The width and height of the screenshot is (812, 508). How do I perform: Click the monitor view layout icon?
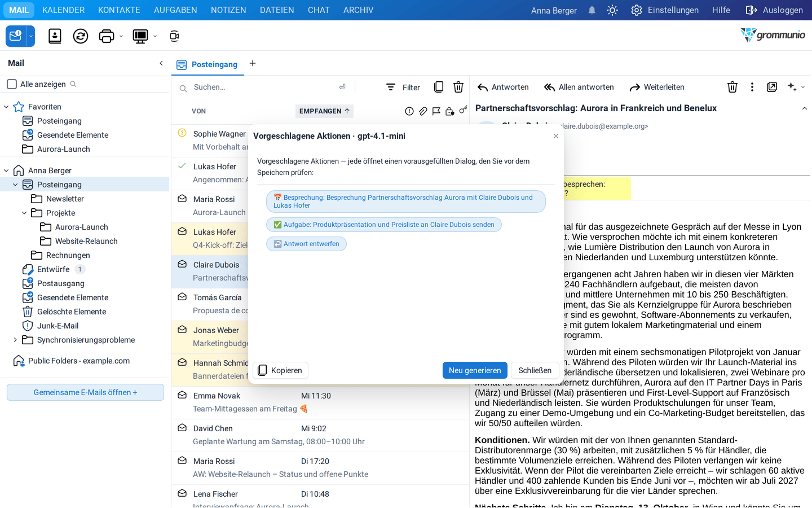coord(140,36)
